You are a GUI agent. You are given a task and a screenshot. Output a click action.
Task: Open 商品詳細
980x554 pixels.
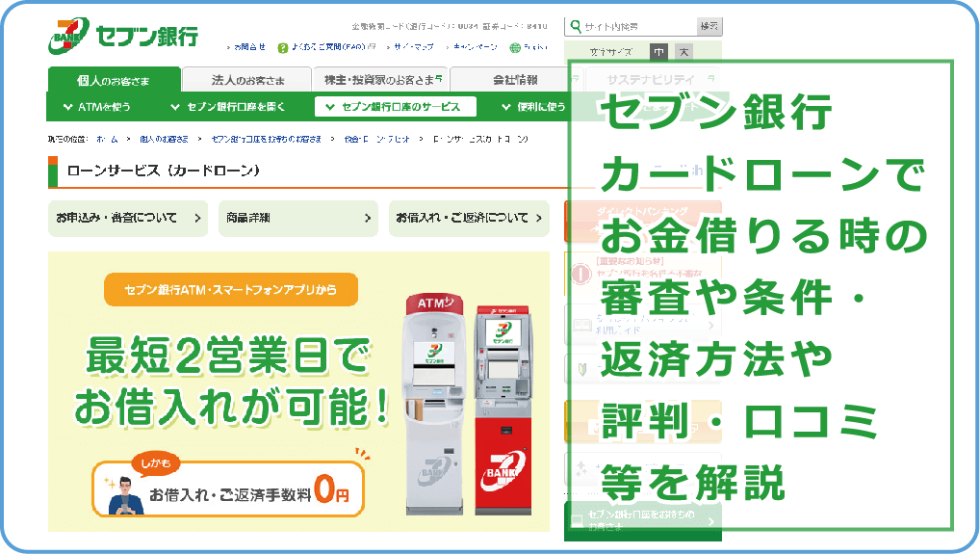(x=298, y=218)
